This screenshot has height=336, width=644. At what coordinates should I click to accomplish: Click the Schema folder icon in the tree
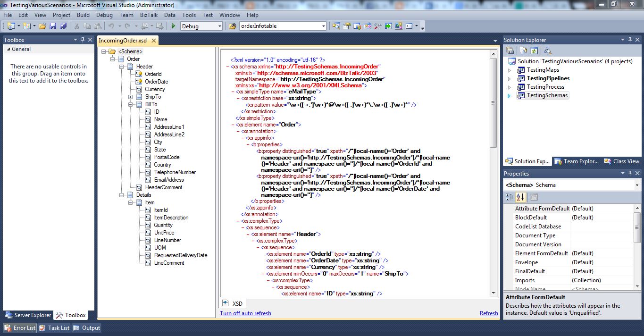click(x=112, y=51)
